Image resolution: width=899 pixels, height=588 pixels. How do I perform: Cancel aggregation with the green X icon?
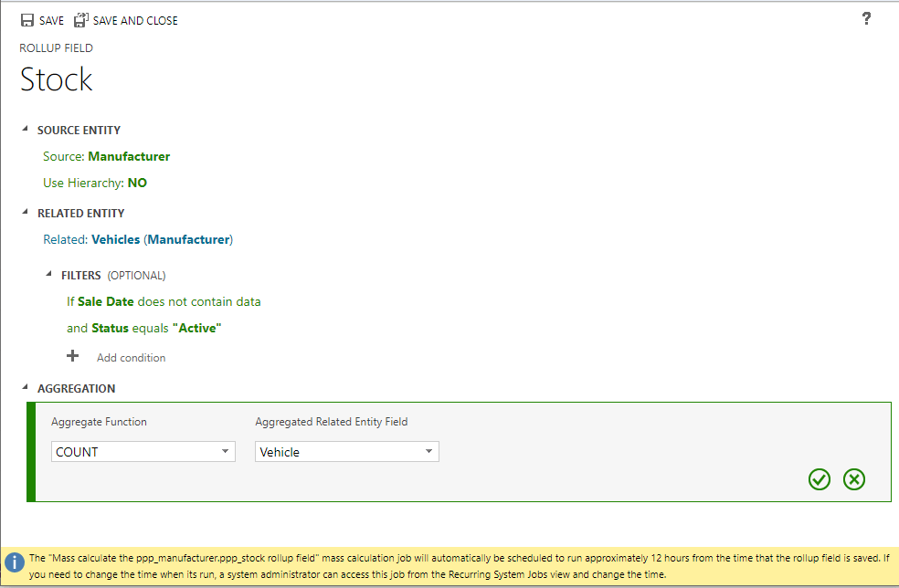(854, 479)
